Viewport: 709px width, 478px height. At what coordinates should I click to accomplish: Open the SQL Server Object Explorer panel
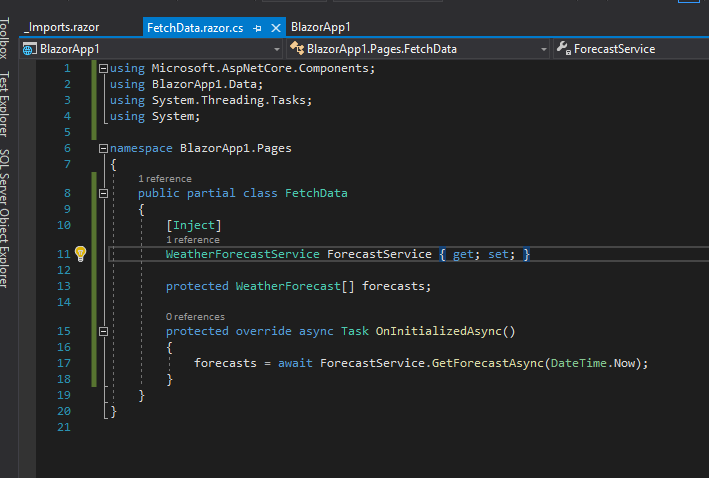tap(9, 218)
